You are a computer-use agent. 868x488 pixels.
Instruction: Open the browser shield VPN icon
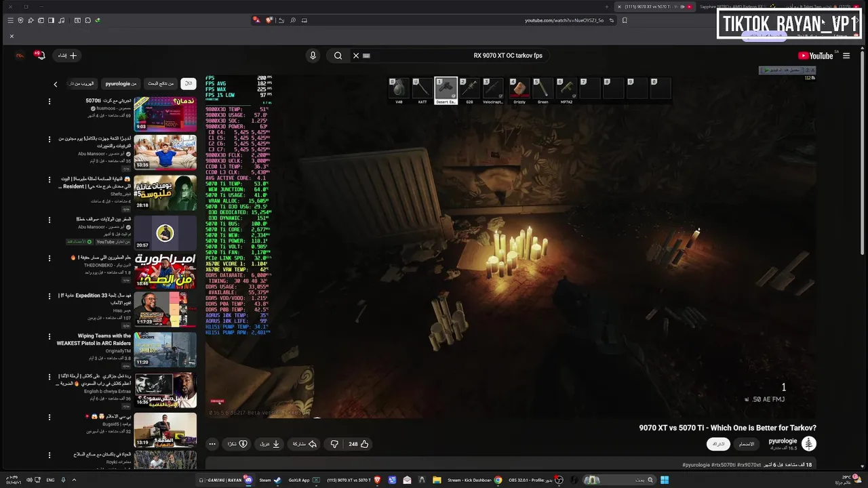coord(20,20)
